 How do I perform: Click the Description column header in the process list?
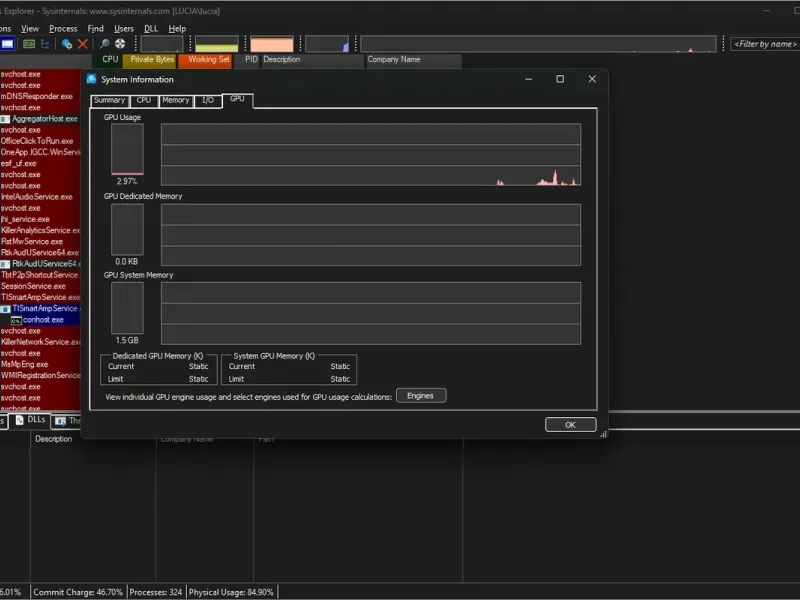click(x=312, y=60)
